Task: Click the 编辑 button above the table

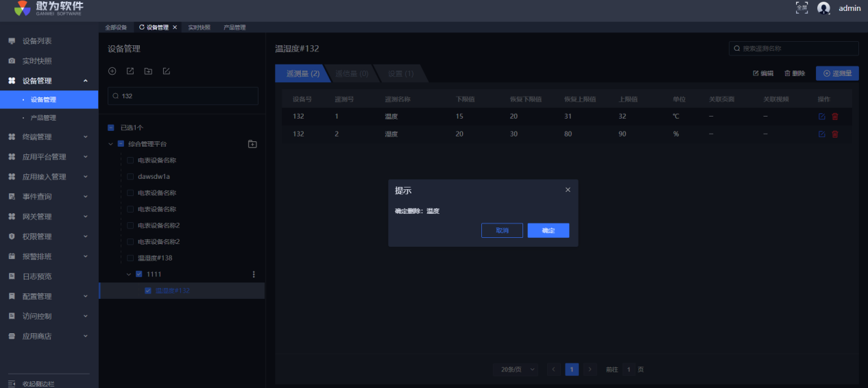Action: coord(763,73)
